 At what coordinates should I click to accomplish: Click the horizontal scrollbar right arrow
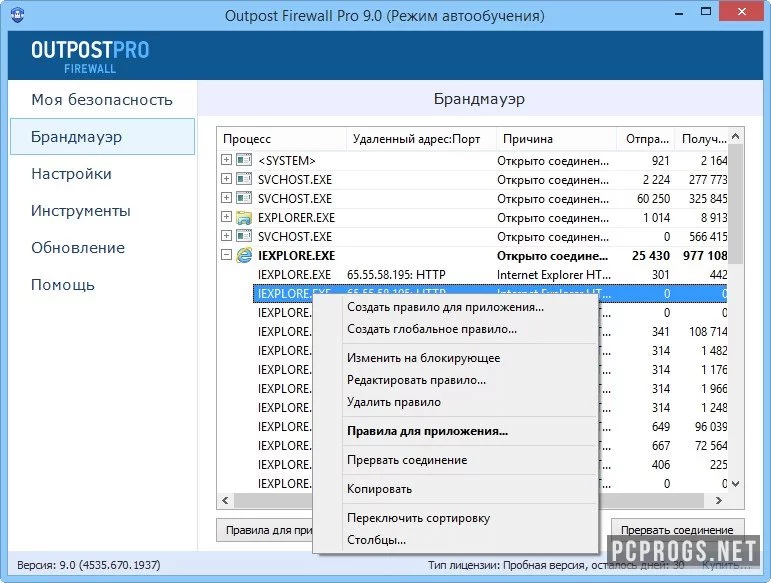click(x=719, y=500)
